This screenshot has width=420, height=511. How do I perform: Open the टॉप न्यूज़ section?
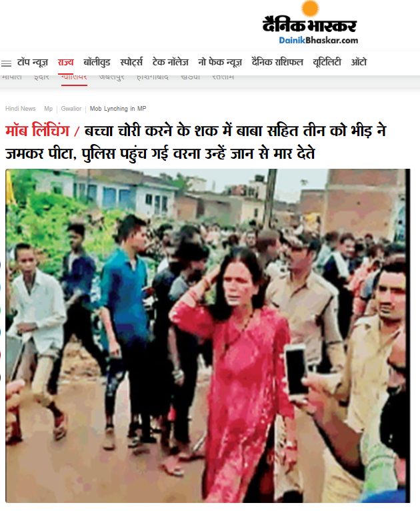[33, 62]
